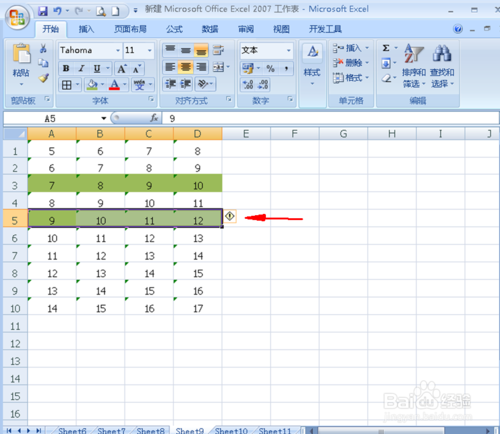
Task: Open Find and Select binoculars tool
Action: [442, 66]
